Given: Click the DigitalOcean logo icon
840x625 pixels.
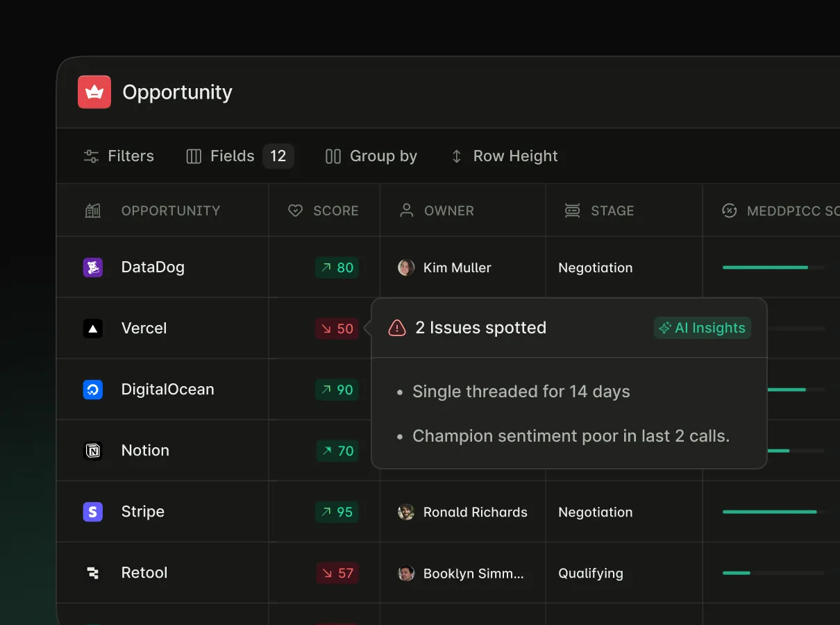Looking at the screenshot, I should click(x=93, y=390).
